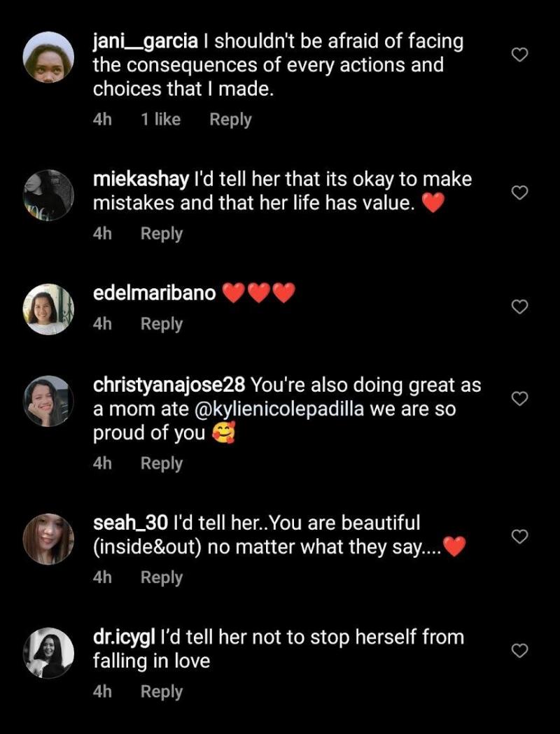Like edelmaribano's hearts comment
This screenshot has width=560, height=734.
point(519,306)
